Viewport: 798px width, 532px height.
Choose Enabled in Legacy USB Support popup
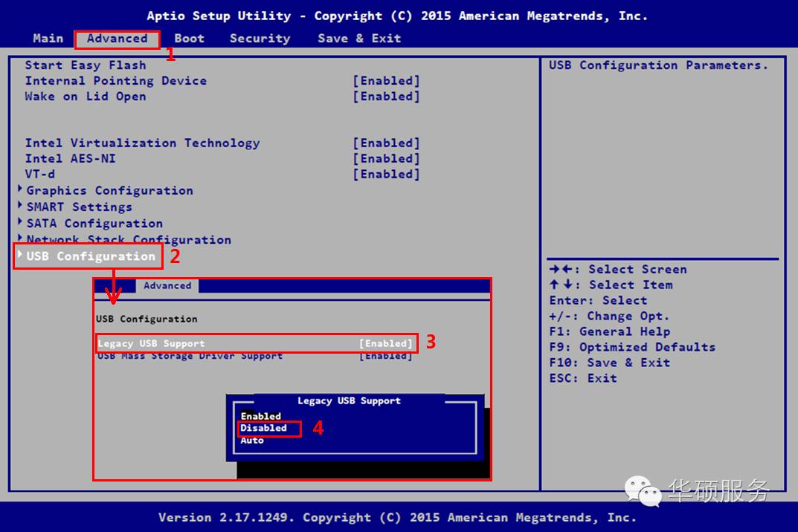(260, 416)
